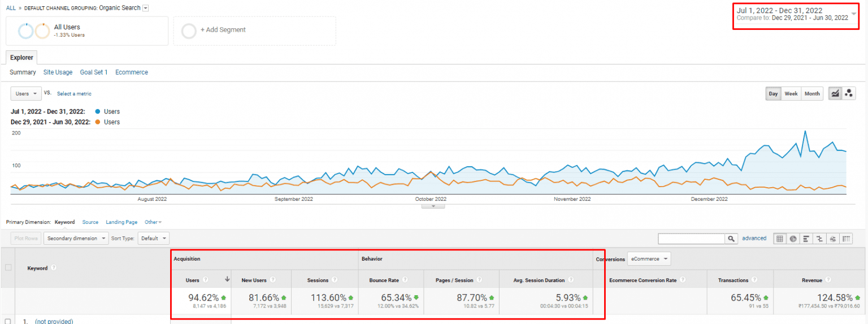Set primary dimension to Keyword
The height and width of the screenshot is (324, 868).
(x=65, y=222)
